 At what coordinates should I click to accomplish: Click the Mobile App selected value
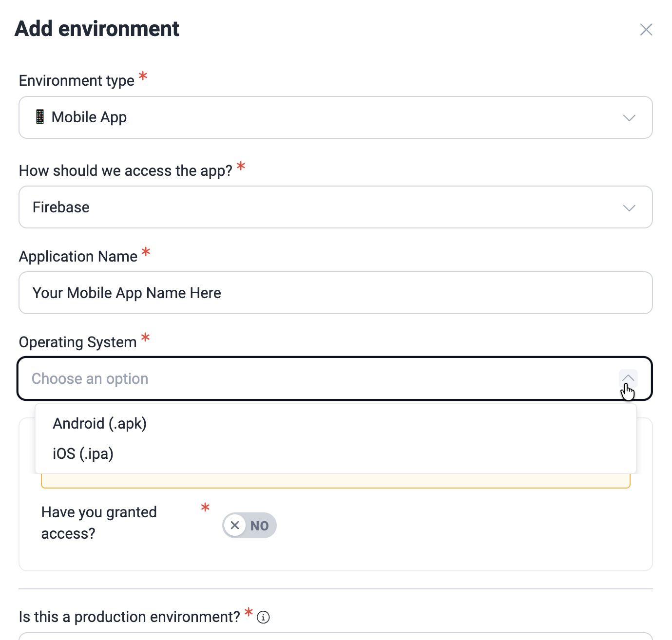tap(88, 117)
